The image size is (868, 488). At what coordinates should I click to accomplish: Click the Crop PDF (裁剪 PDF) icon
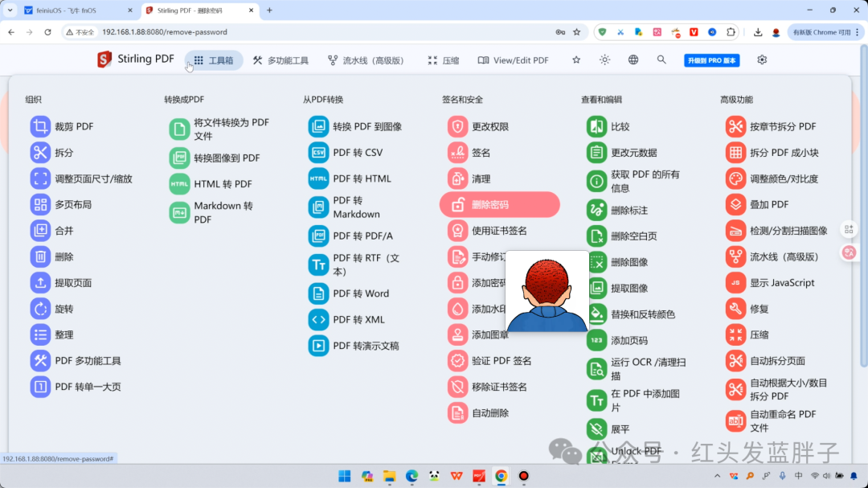coord(40,126)
